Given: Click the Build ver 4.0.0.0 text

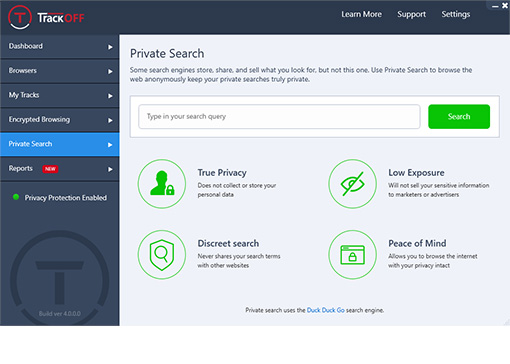Looking at the screenshot, I should (x=60, y=314).
